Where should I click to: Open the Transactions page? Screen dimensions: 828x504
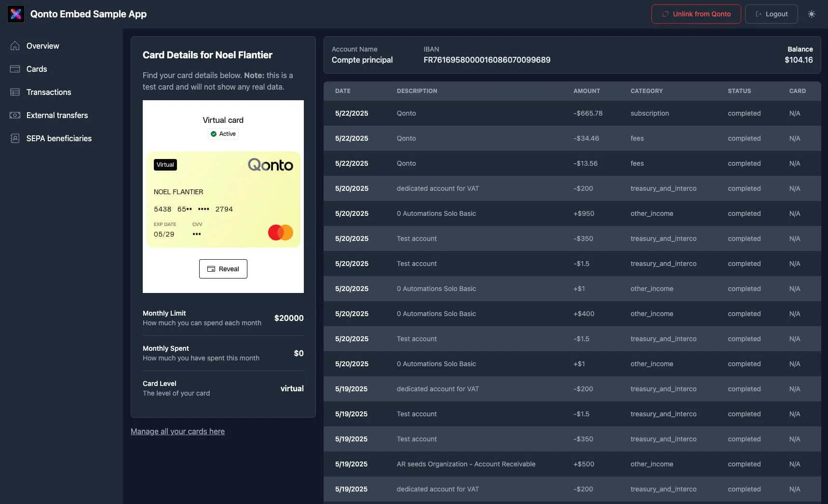tap(49, 92)
